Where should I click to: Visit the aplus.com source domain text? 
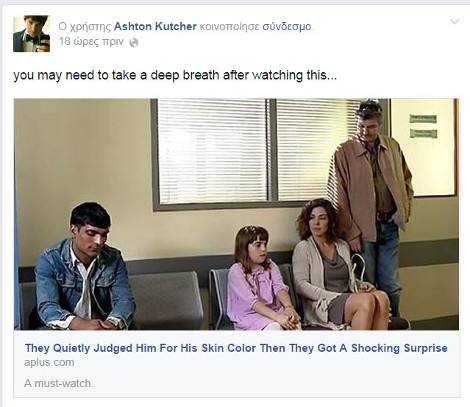pyautogui.click(x=49, y=362)
